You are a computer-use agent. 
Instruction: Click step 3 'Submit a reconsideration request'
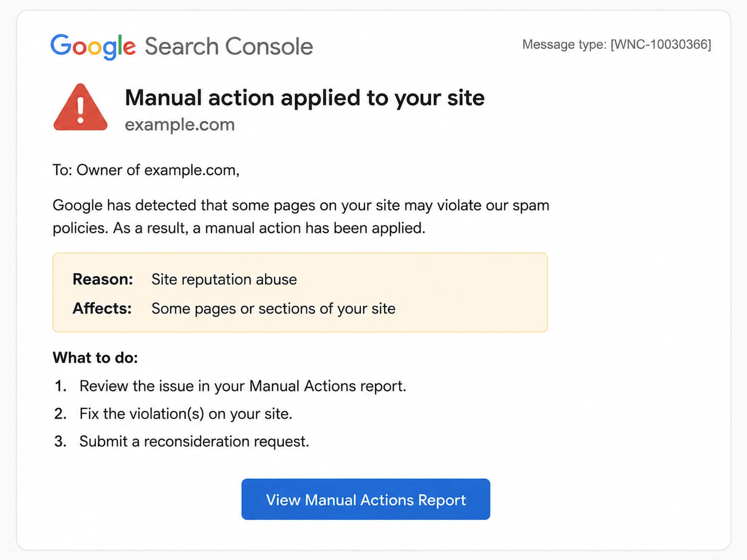click(182, 441)
